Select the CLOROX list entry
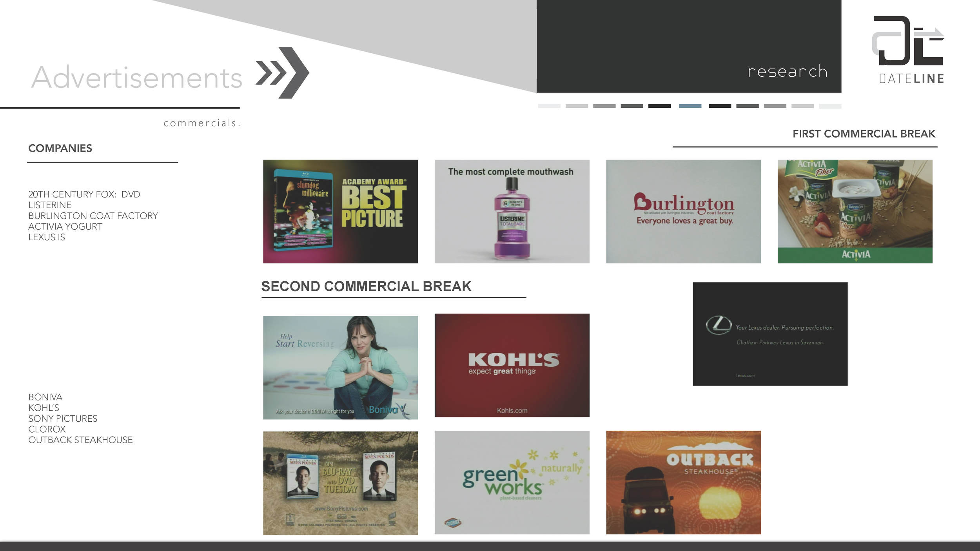Viewport: 980px width, 551px height. tap(47, 429)
